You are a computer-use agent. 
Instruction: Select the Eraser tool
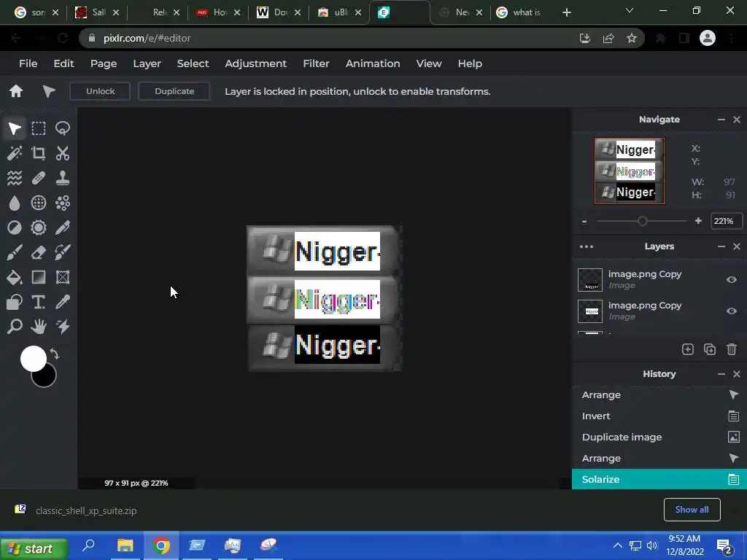point(39,252)
